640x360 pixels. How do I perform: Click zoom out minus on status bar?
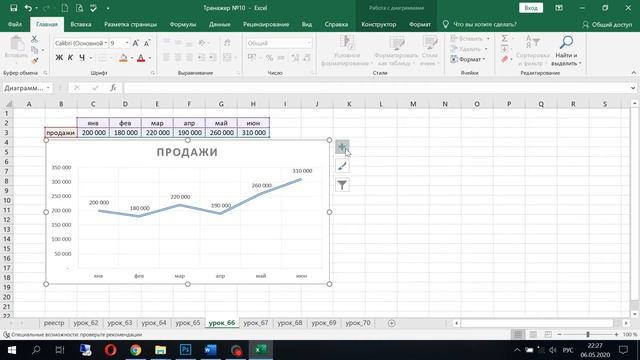pyautogui.click(x=559, y=334)
